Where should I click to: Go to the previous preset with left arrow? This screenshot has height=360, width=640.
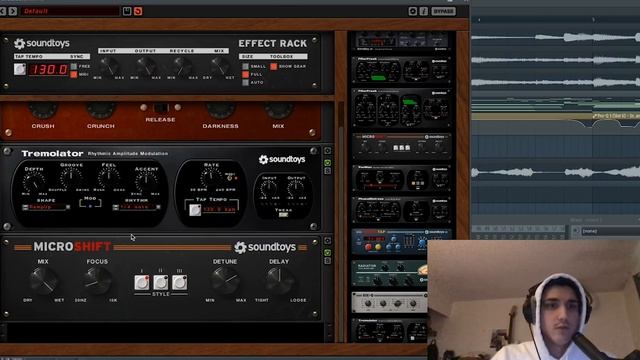(3, 11)
